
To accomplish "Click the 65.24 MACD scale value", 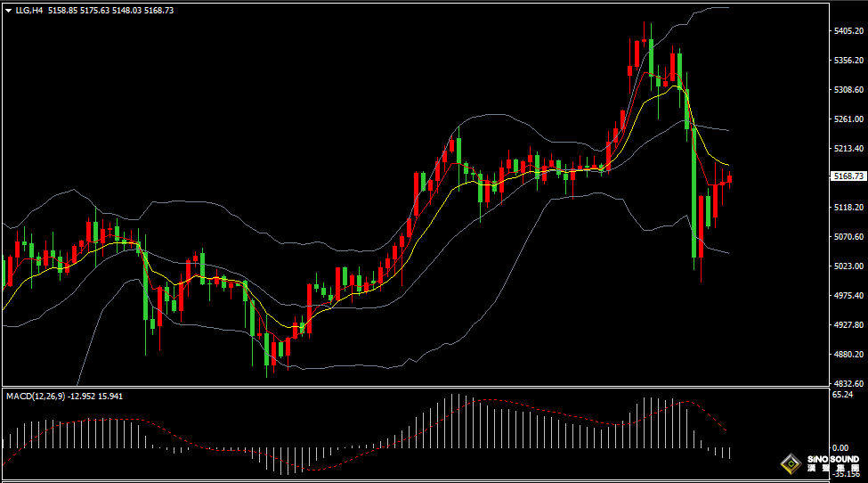I will pos(841,394).
